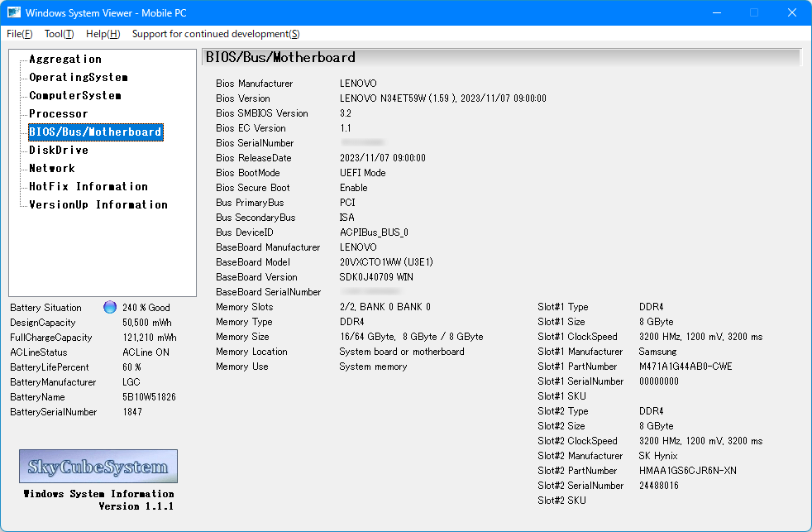The height and width of the screenshot is (532, 812).
Task: Click the Bios SerialNumber label
Action: 255,143
